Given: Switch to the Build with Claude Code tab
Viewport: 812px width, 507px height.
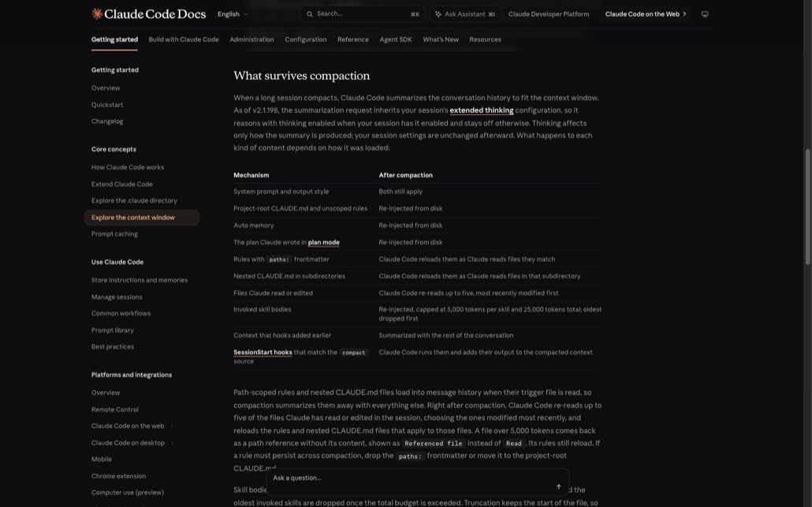Looking at the screenshot, I should coord(184,39).
